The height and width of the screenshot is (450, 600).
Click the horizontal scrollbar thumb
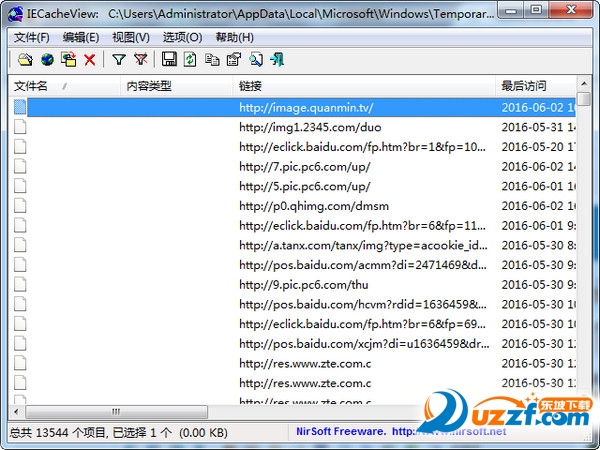pos(116,412)
